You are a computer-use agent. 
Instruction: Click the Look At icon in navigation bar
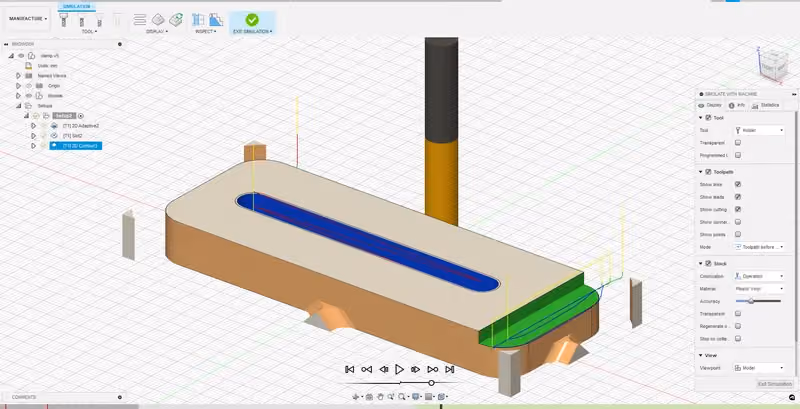(x=370, y=397)
